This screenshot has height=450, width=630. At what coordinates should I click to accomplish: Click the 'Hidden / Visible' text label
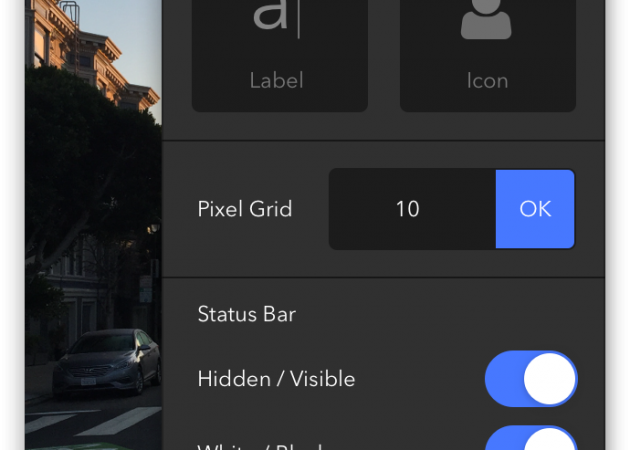pos(276,379)
